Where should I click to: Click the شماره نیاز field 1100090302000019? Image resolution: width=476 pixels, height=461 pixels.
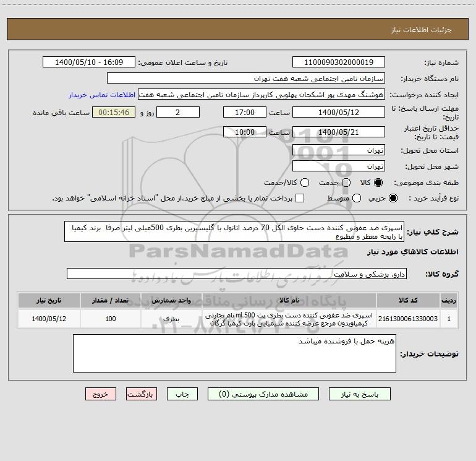(x=339, y=62)
